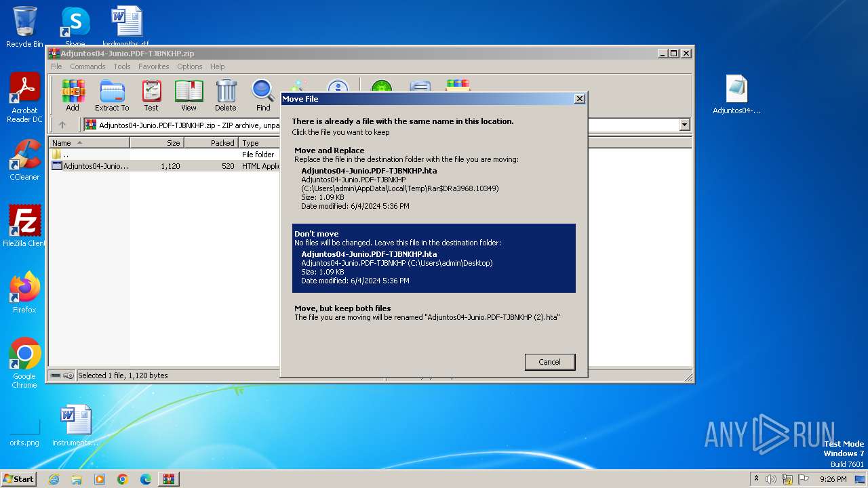Open the Tools menu
The height and width of the screenshot is (488, 868).
coord(122,66)
